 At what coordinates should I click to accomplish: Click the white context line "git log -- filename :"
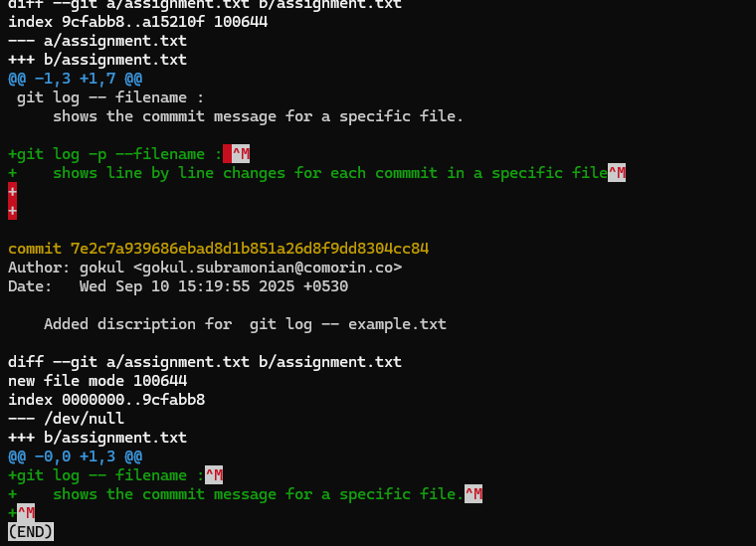pyautogui.click(x=110, y=97)
